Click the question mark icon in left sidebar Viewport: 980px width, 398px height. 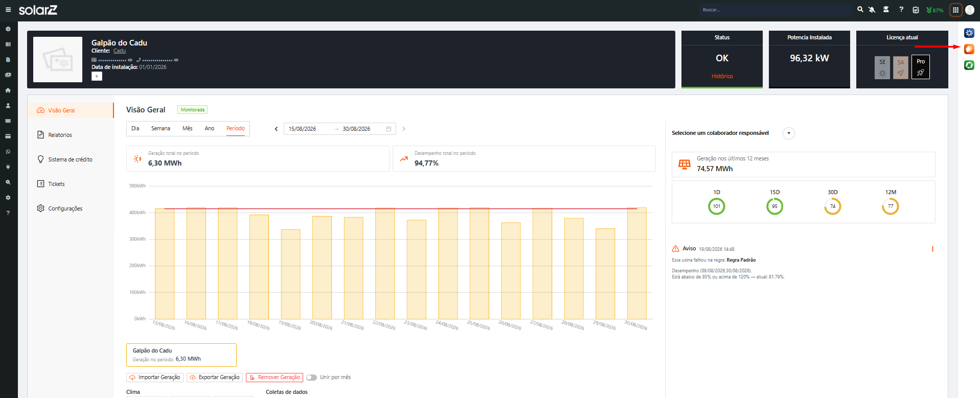click(8, 213)
